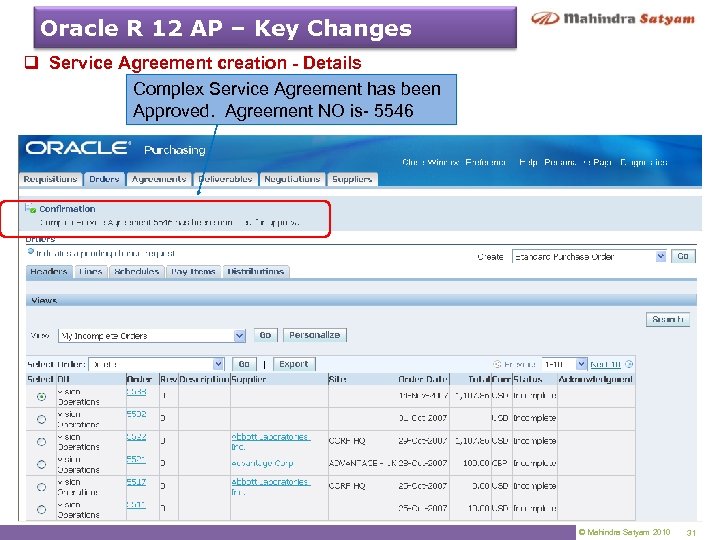Select the radio button for order 5517
Viewport: 720px width, 540px height.
41,487
